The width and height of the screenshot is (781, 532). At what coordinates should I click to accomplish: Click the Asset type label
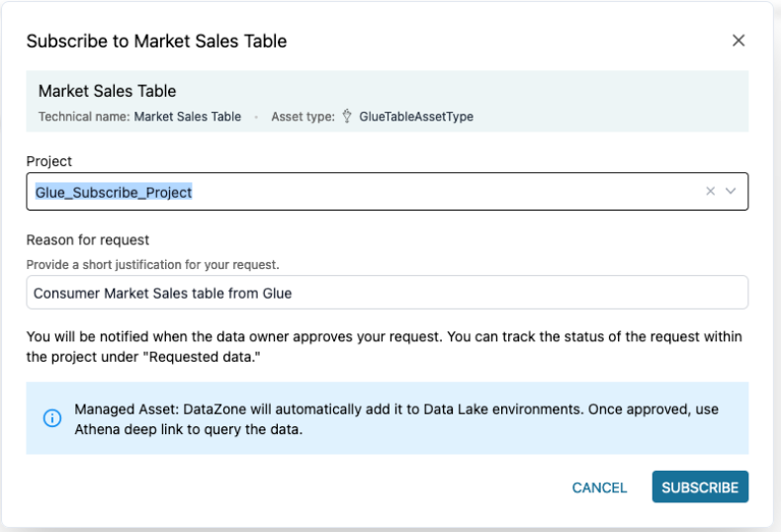pyautogui.click(x=303, y=117)
